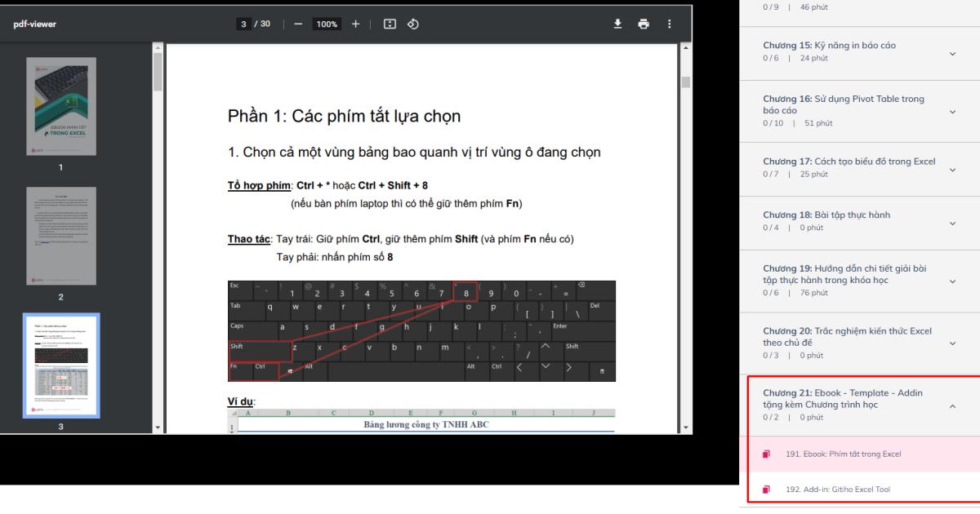Viewport: 980px width, 514px height.
Task: Zoom in with the plus icon
Action: [354, 24]
